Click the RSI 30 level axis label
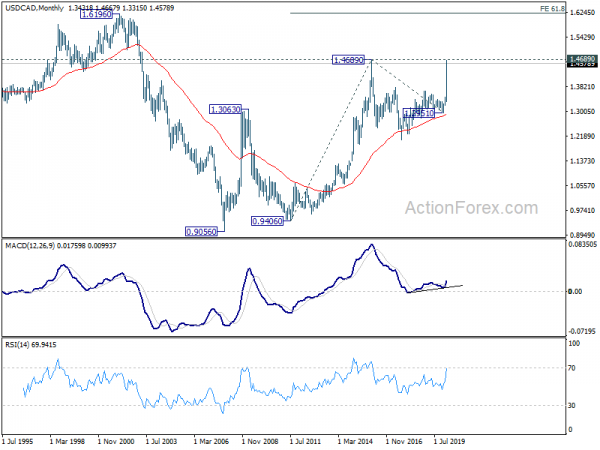This screenshot has height=450, width=600. point(572,406)
